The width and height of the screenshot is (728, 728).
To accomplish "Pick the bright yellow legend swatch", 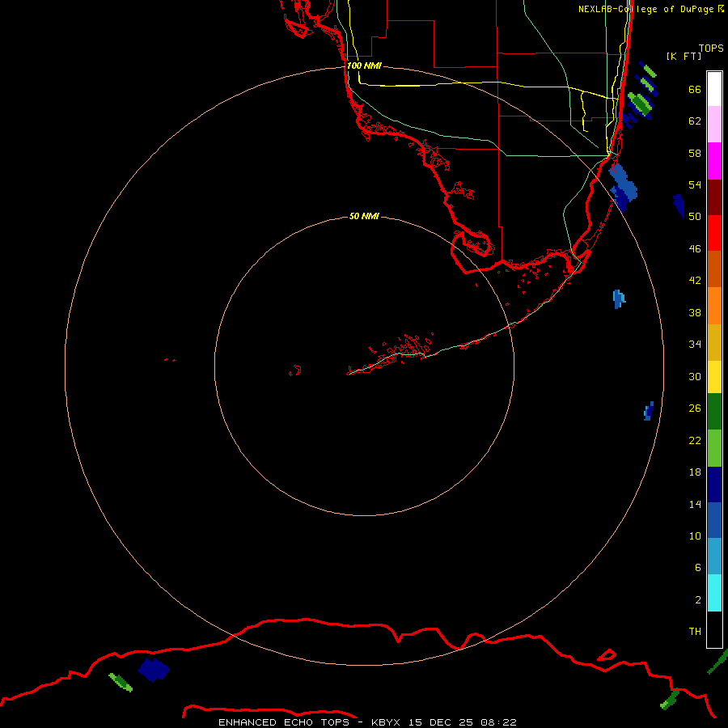I will tap(714, 377).
